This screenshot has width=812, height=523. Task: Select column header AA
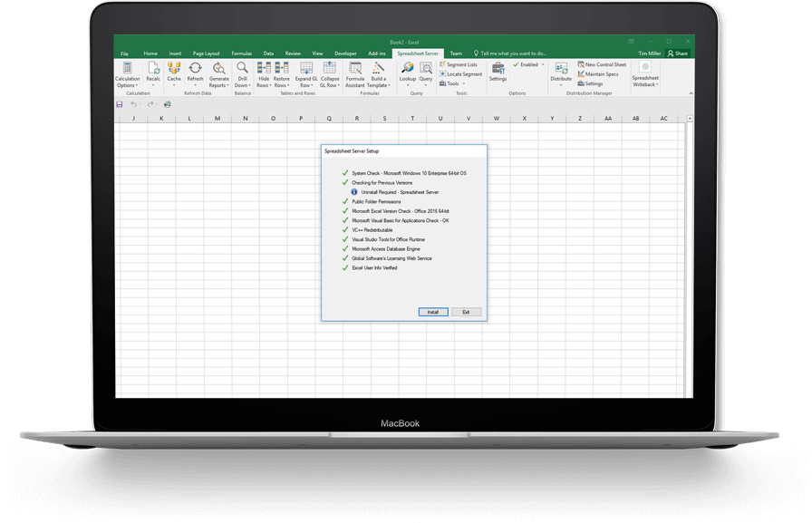point(608,119)
